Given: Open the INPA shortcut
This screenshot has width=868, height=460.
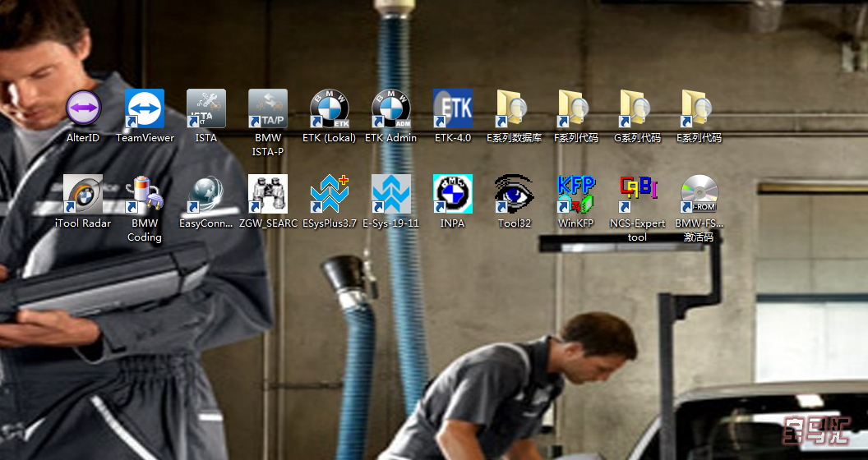Looking at the screenshot, I should pyautogui.click(x=453, y=194).
